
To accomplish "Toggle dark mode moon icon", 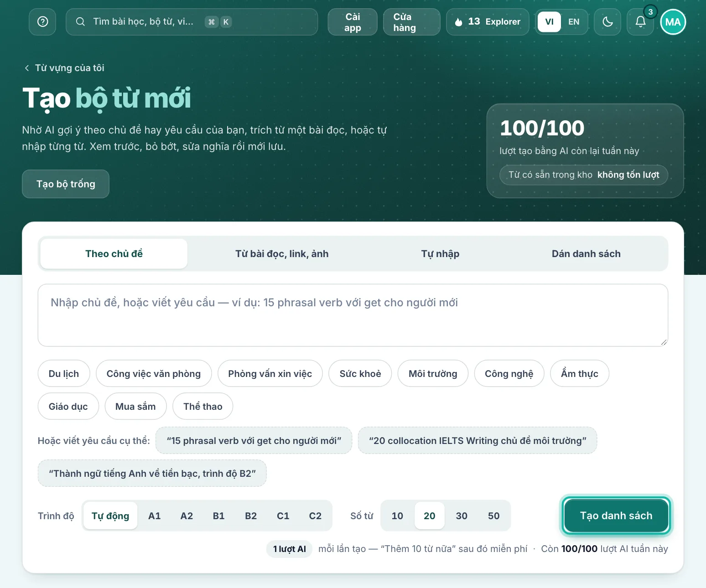I will click(x=607, y=22).
